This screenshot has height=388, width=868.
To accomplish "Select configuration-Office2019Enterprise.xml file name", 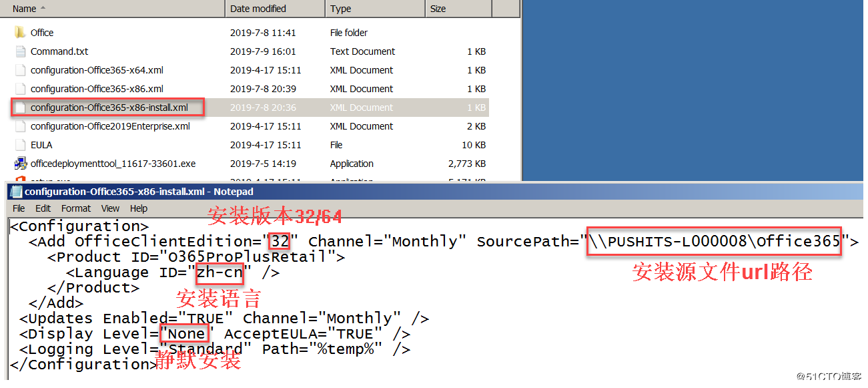I will click(x=110, y=126).
